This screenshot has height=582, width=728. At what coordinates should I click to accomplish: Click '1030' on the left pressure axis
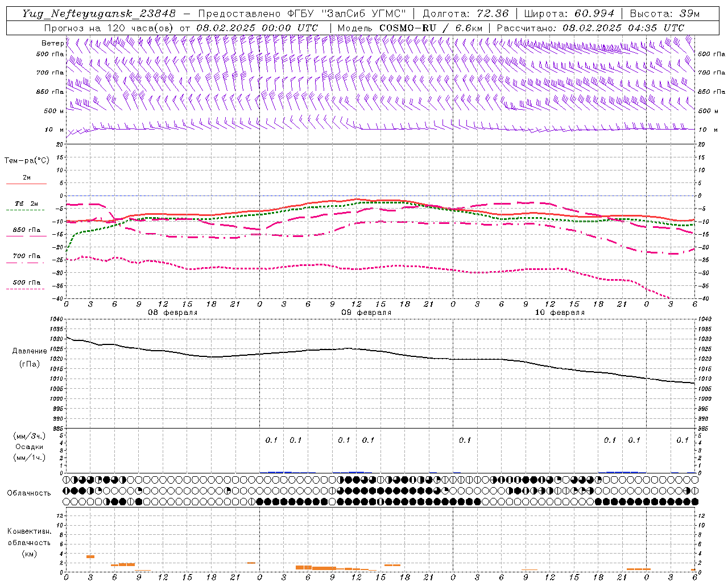[x=56, y=339]
